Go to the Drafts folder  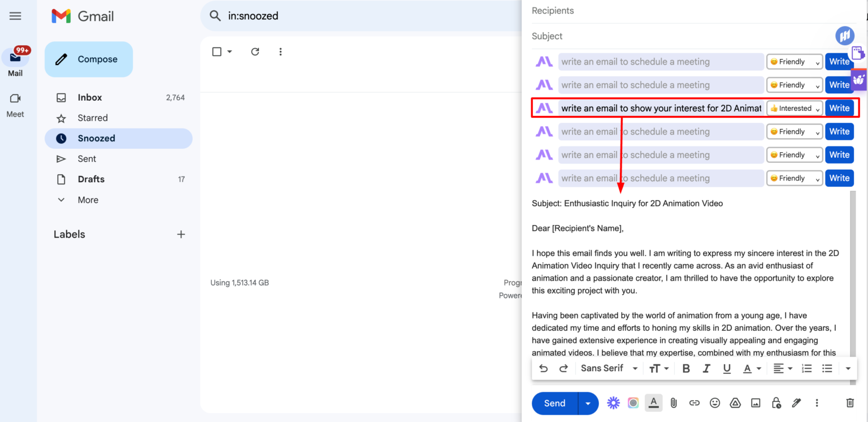pyautogui.click(x=91, y=179)
